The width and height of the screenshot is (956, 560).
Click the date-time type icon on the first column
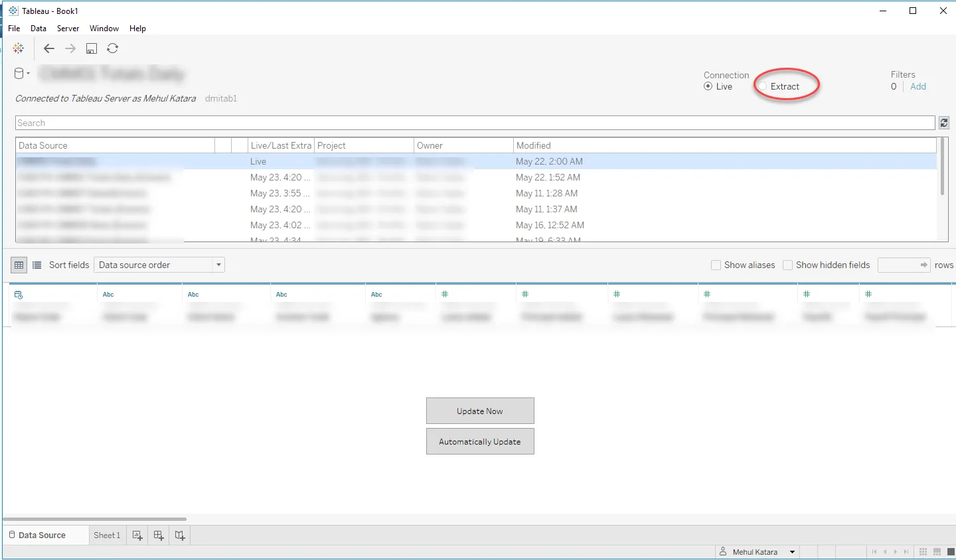click(x=19, y=295)
